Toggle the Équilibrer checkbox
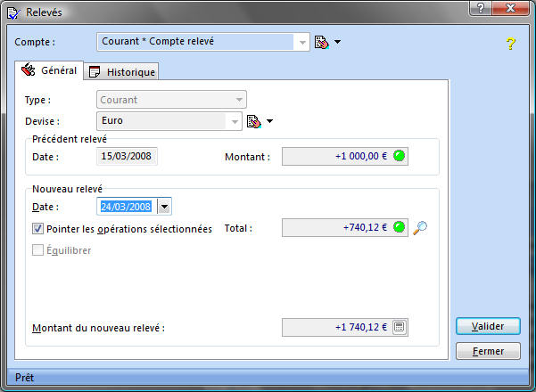Image resolution: width=536 pixels, height=392 pixels. (x=38, y=250)
